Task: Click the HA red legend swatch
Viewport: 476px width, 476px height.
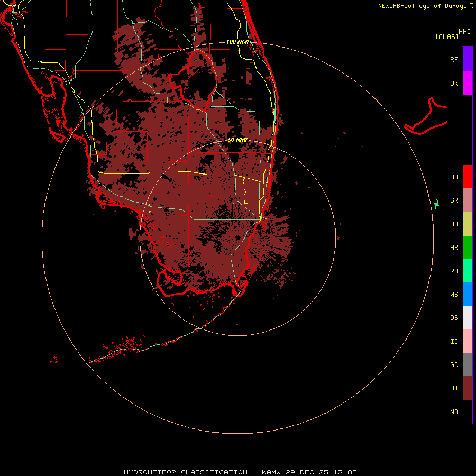Action: click(x=467, y=177)
